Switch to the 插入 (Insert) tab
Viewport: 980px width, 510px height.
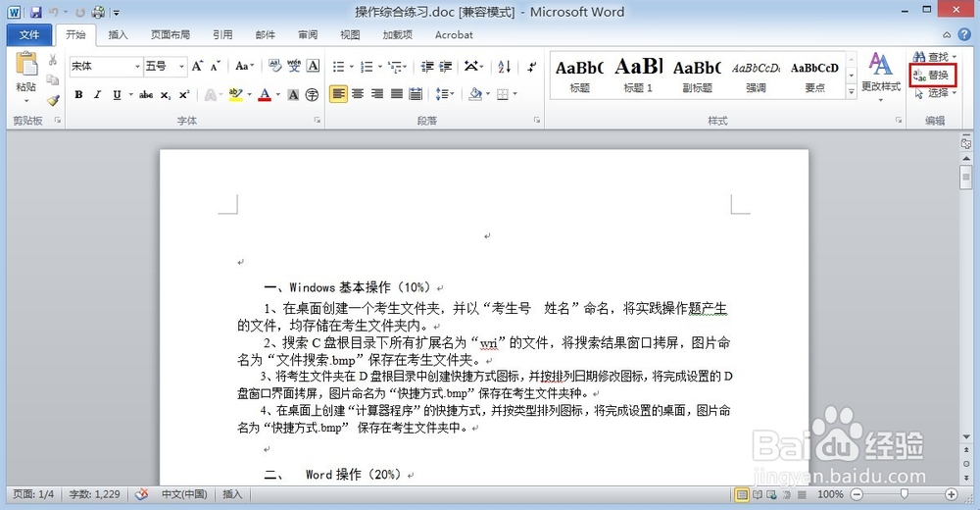point(118,35)
